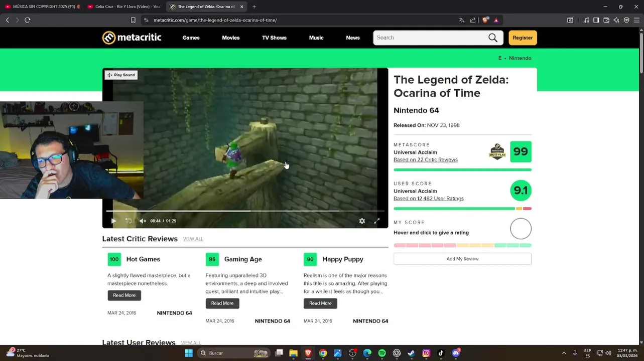Click Read More under Gaming Age review
Screen dimensions: 644x361
tap(222, 303)
